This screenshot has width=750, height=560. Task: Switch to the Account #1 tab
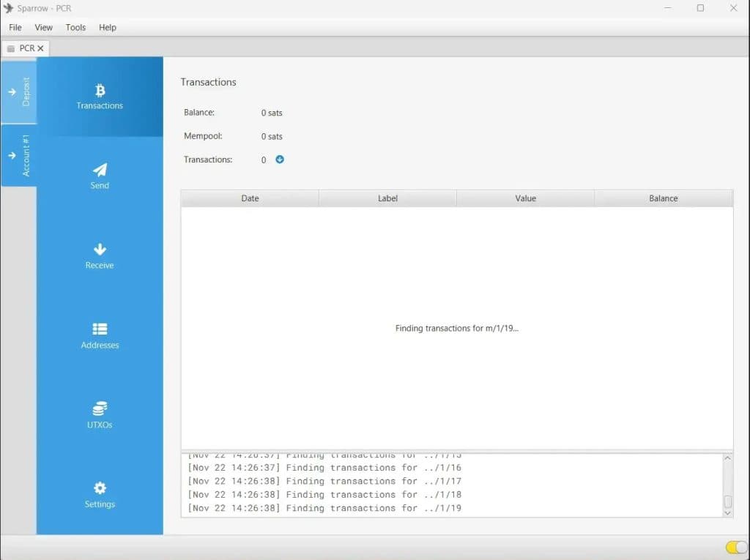point(19,155)
